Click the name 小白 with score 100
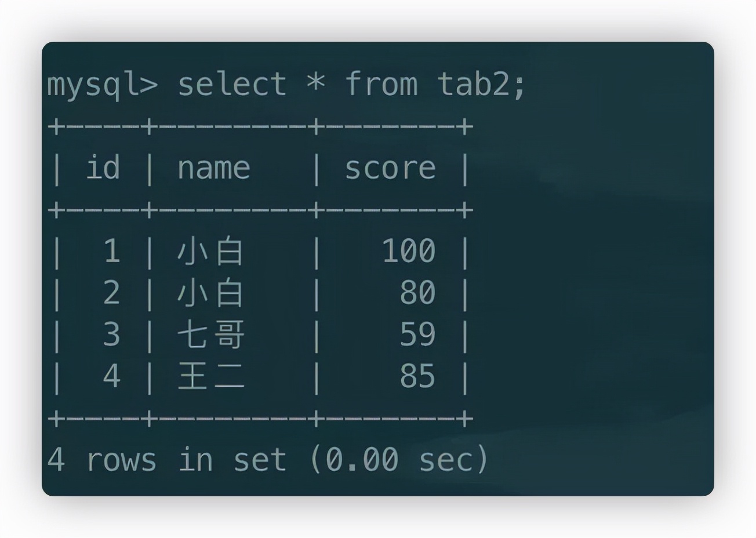 pos(210,252)
